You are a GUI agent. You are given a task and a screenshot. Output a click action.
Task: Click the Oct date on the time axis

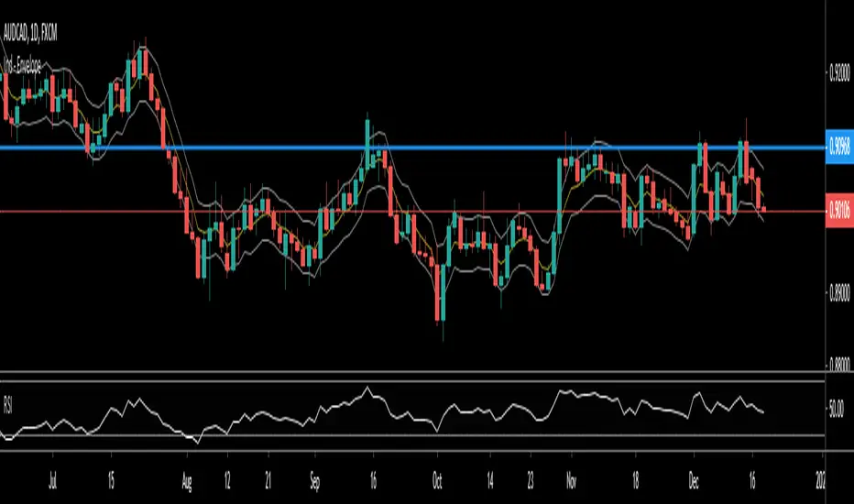click(437, 482)
